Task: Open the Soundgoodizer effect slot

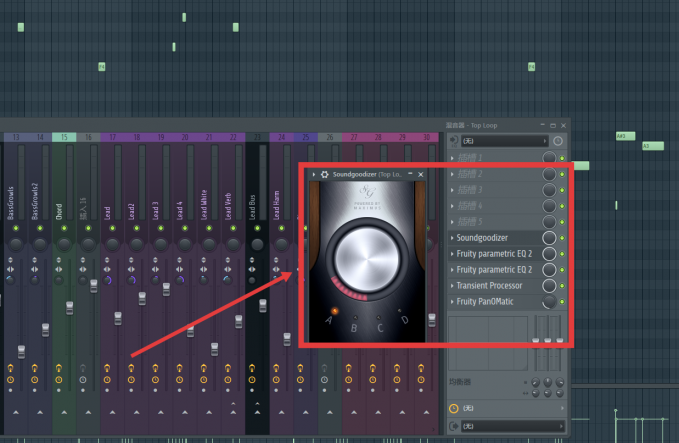Action: (495, 238)
